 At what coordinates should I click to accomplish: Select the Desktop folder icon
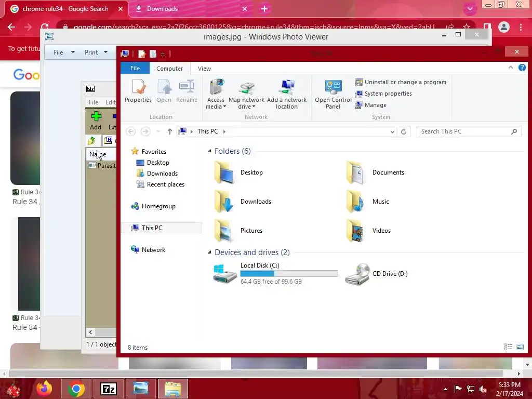224,172
